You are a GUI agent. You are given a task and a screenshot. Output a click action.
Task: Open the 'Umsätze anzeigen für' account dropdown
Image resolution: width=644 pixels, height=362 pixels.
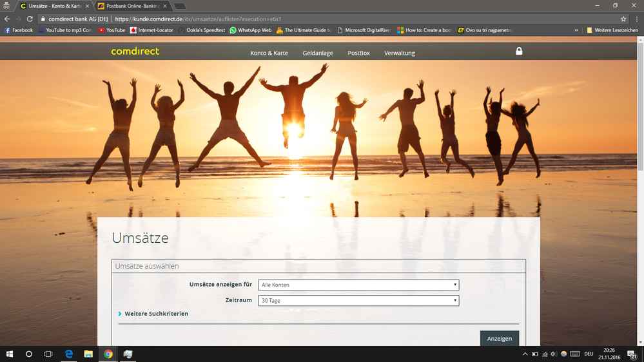click(358, 285)
